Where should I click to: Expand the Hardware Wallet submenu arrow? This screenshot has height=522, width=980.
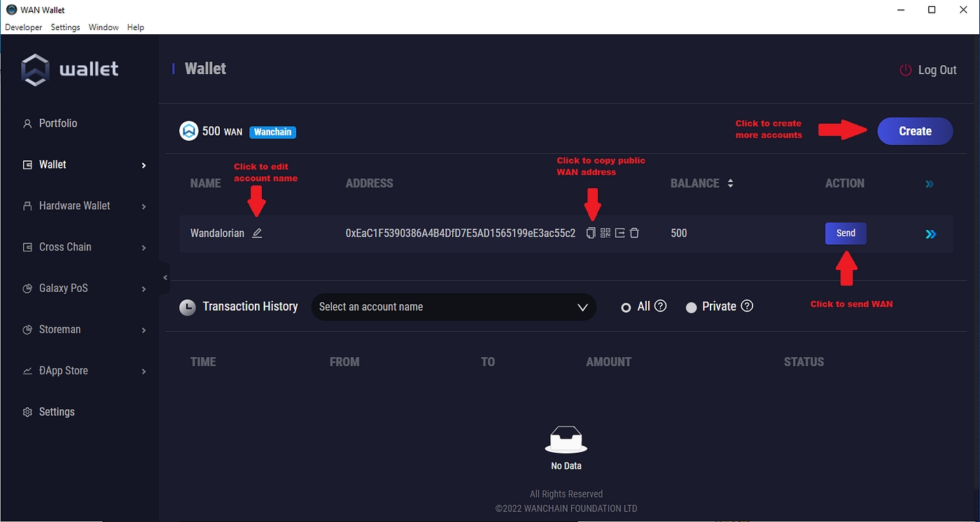[x=143, y=206]
